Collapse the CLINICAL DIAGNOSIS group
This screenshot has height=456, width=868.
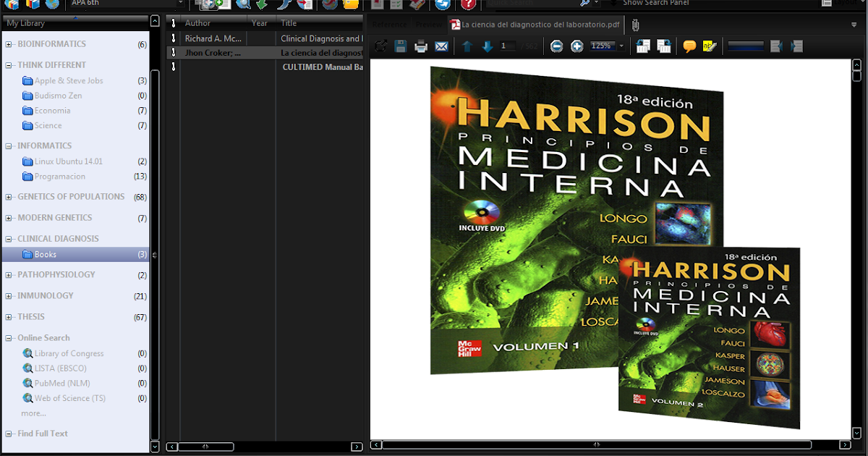tap(9, 239)
